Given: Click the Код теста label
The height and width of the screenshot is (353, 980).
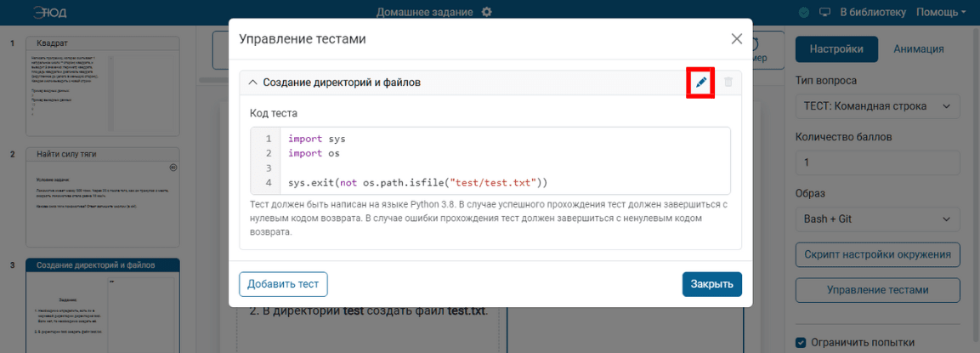Looking at the screenshot, I should tap(274, 113).
